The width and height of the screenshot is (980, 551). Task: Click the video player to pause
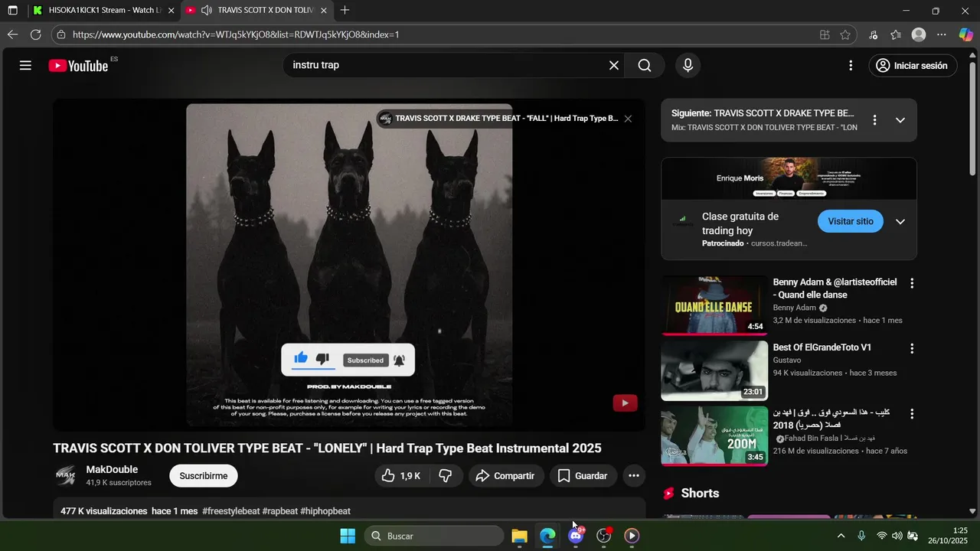(x=349, y=265)
